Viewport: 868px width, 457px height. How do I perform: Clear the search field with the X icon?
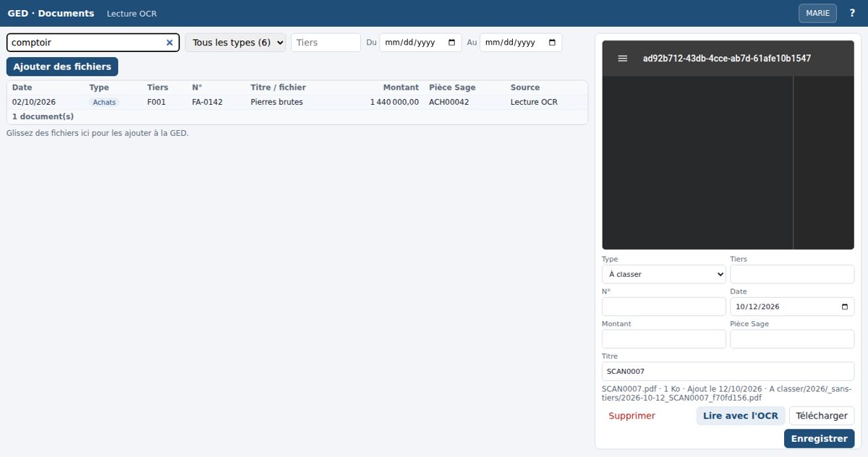click(169, 43)
